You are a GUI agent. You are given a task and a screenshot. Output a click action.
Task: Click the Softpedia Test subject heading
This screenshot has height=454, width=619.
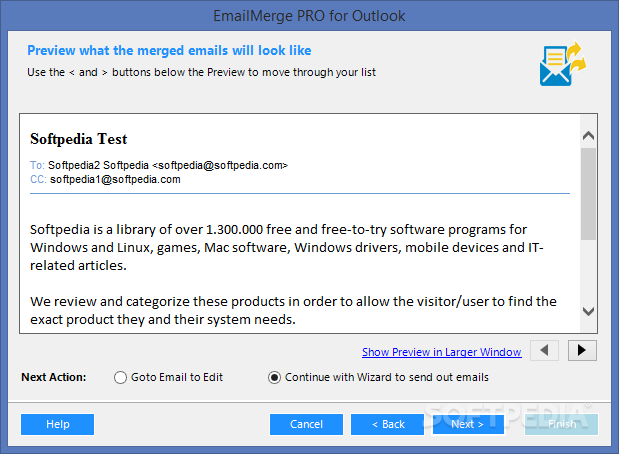point(79,139)
